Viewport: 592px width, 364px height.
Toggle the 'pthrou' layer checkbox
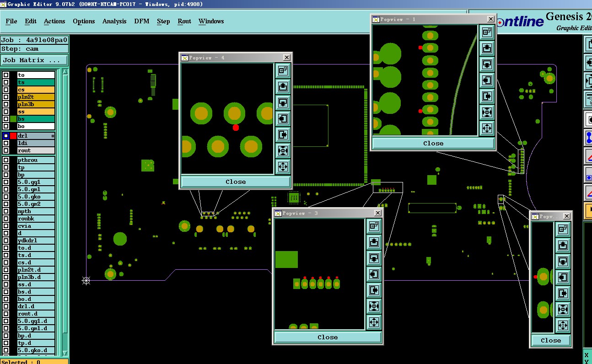[x=6, y=160]
